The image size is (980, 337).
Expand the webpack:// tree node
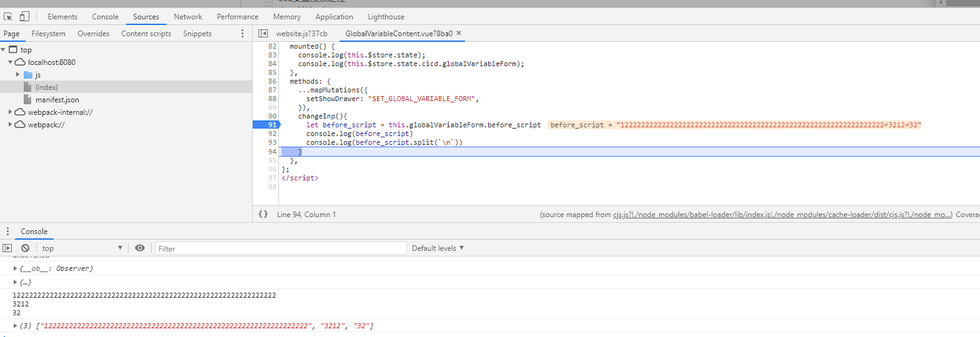tap(10, 125)
